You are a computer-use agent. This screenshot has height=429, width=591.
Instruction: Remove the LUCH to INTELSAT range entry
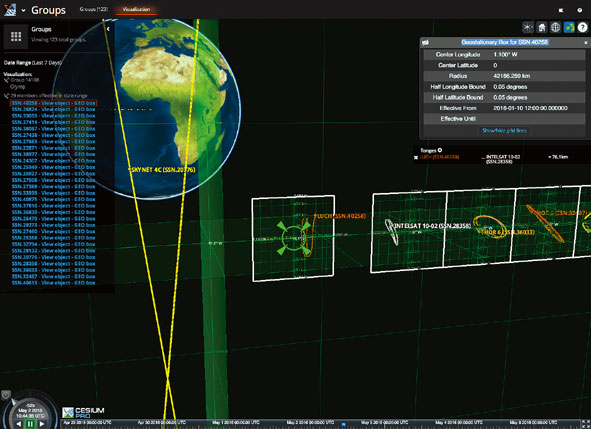[416, 158]
